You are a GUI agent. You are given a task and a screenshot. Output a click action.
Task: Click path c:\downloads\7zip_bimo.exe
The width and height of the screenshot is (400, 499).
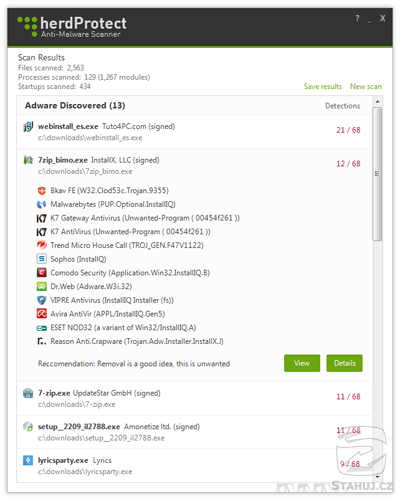tap(85, 171)
